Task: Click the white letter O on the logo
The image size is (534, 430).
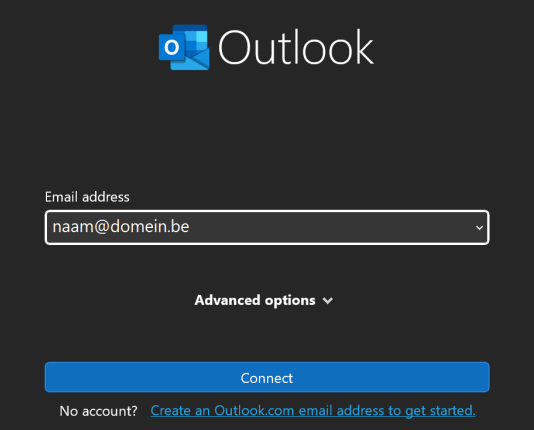Action: 172,47
